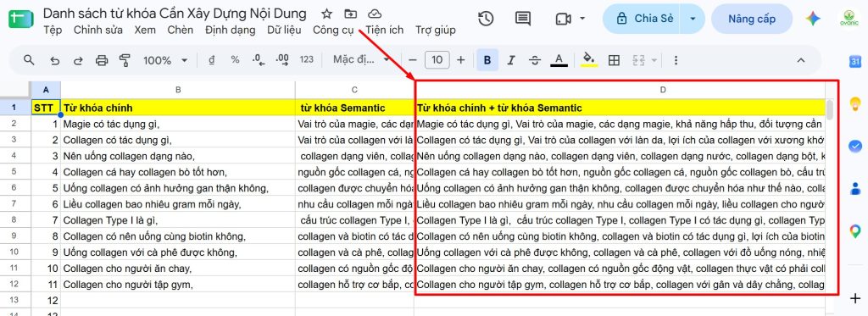Image resolution: width=868 pixels, height=316 pixels.
Task: Select the column B header
Action: tap(178, 90)
